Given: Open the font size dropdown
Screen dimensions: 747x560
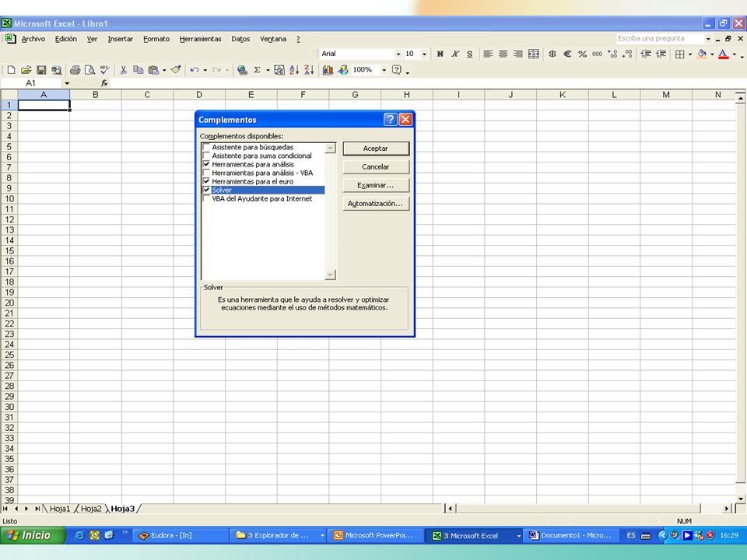Looking at the screenshot, I should (424, 54).
